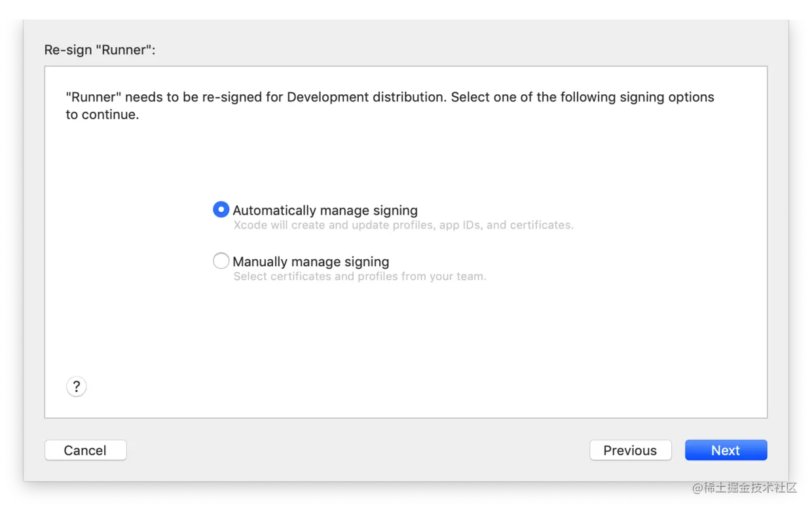Click the Re-sign "Runner" dialog title

pyautogui.click(x=100, y=50)
